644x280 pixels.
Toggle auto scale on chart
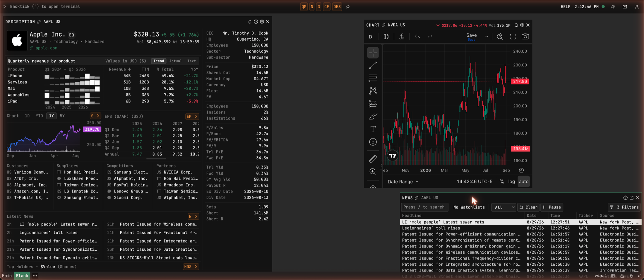524,182
